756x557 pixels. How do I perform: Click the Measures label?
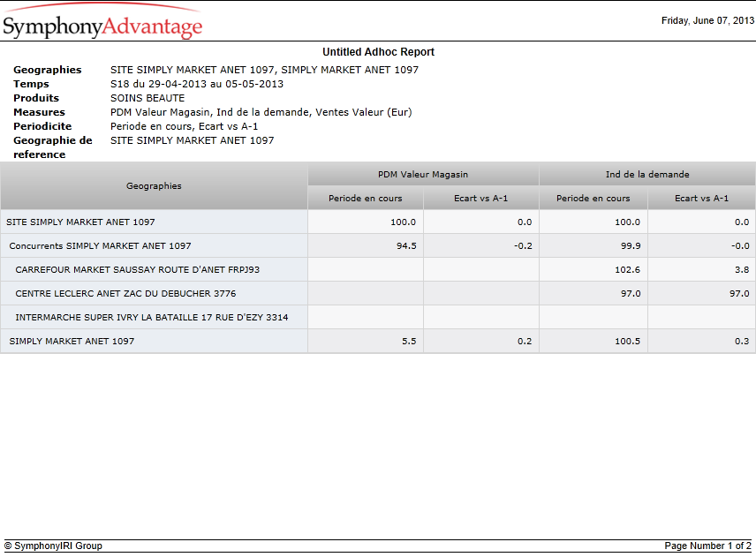39,112
